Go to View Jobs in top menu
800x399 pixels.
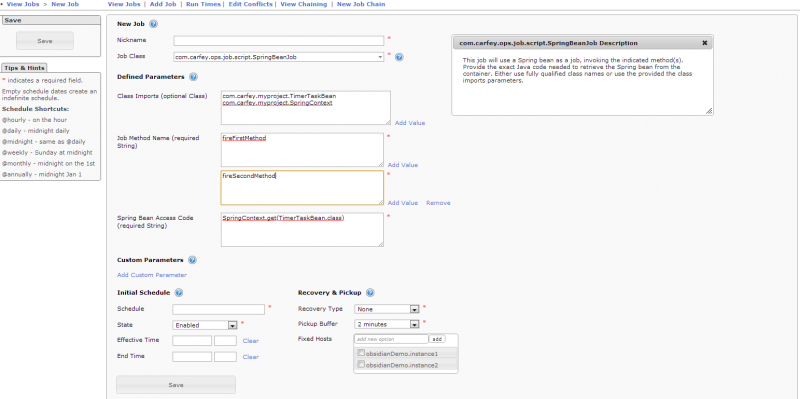pyautogui.click(x=124, y=4)
